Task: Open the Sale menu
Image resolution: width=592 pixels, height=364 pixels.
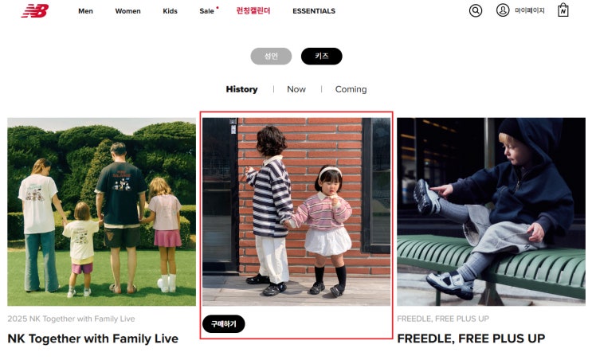Action: coord(207,11)
